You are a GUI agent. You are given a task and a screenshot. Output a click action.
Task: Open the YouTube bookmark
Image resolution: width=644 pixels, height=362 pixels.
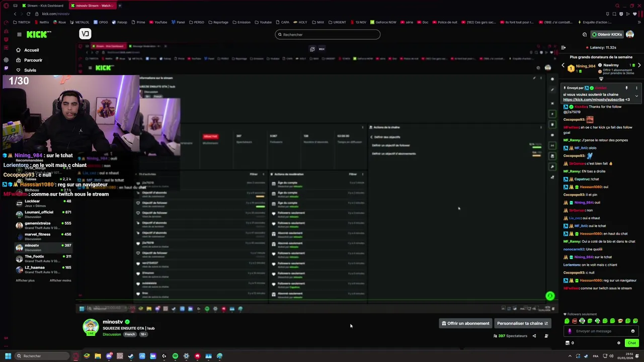(158, 22)
